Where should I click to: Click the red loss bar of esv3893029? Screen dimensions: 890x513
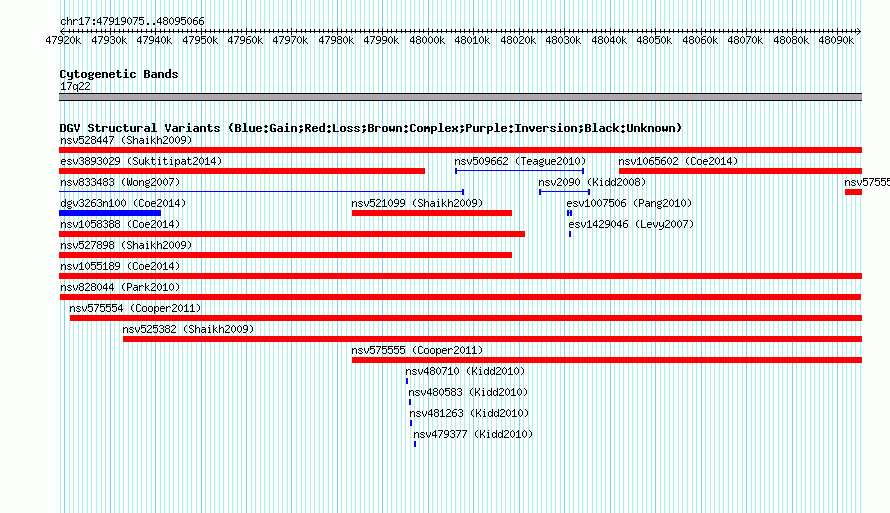coord(242,171)
